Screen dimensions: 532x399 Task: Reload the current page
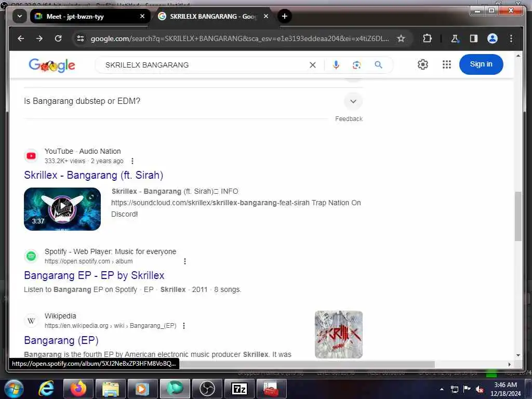58,38
